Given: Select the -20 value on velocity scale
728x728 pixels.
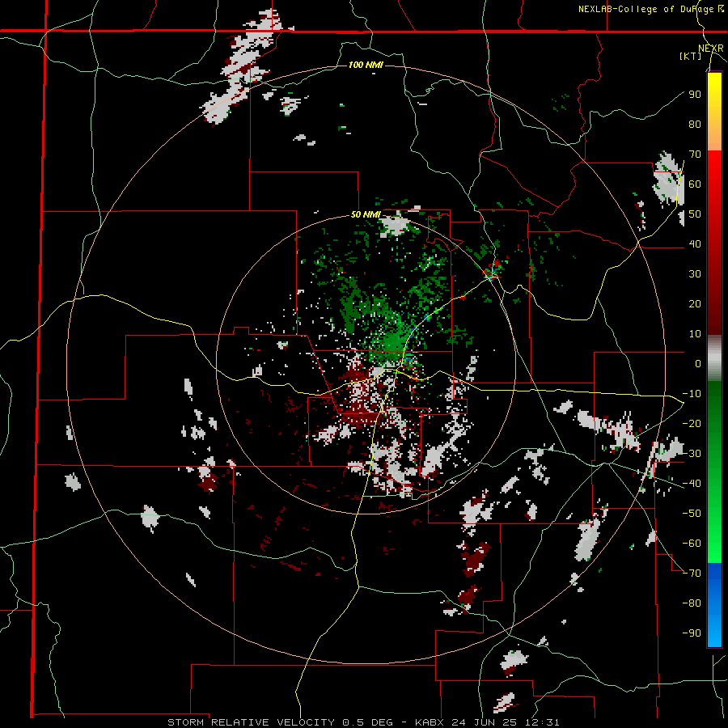Looking at the screenshot, I should [692, 423].
